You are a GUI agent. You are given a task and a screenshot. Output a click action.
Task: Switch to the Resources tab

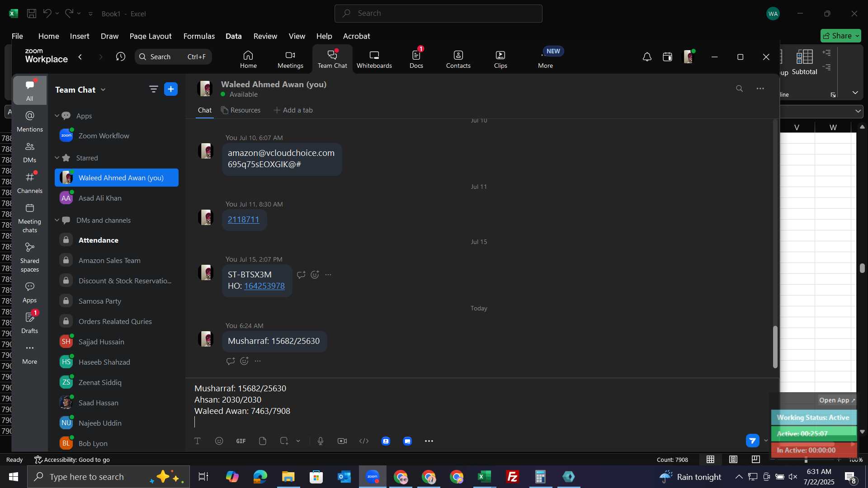pos(241,110)
